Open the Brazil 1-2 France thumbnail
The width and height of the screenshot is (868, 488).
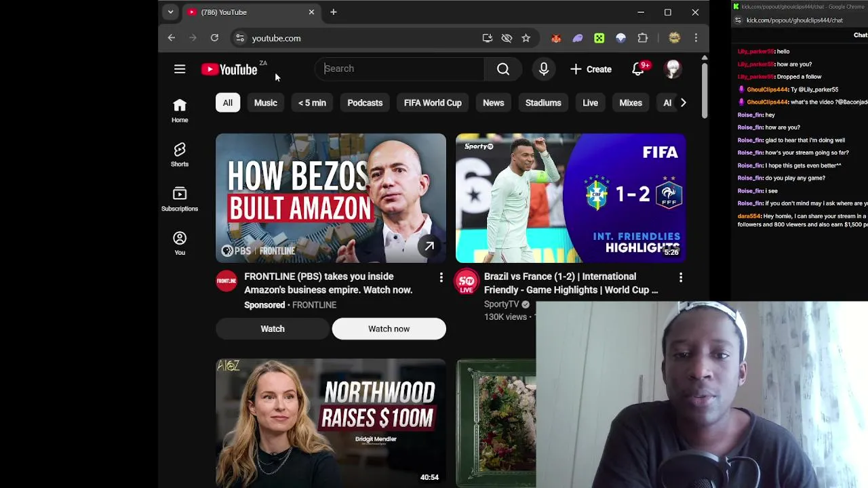click(571, 198)
